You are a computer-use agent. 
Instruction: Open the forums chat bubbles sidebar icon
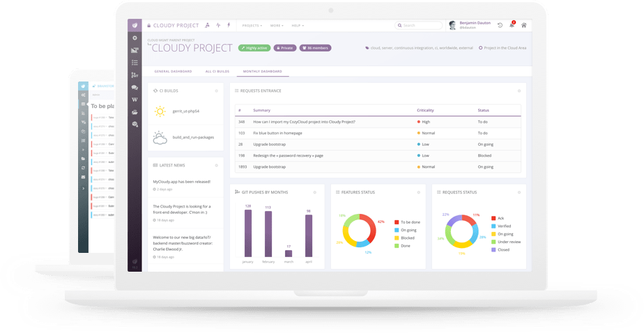[x=135, y=88]
